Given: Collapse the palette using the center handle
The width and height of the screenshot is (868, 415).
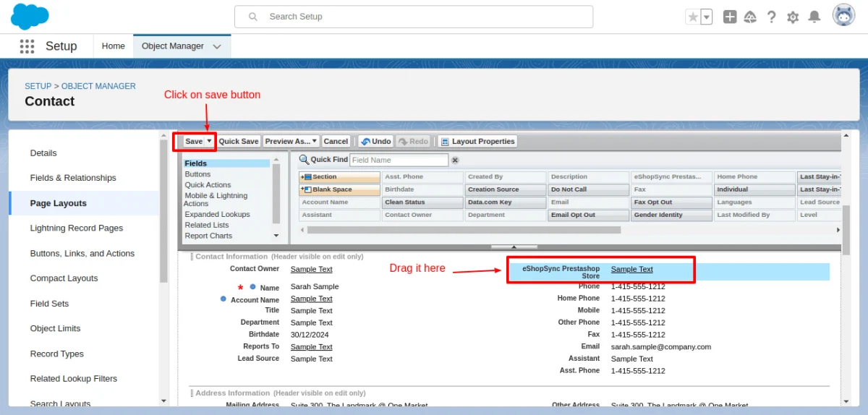Looking at the screenshot, I should pos(514,247).
